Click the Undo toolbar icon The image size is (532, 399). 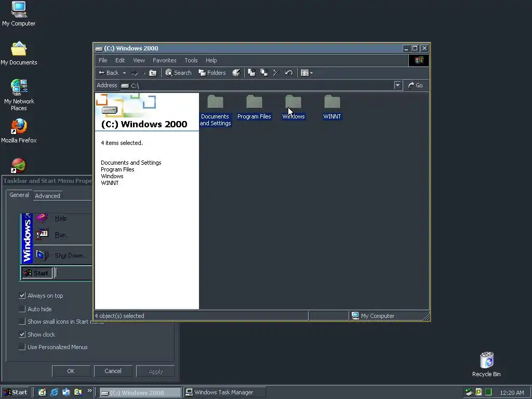(289, 73)
